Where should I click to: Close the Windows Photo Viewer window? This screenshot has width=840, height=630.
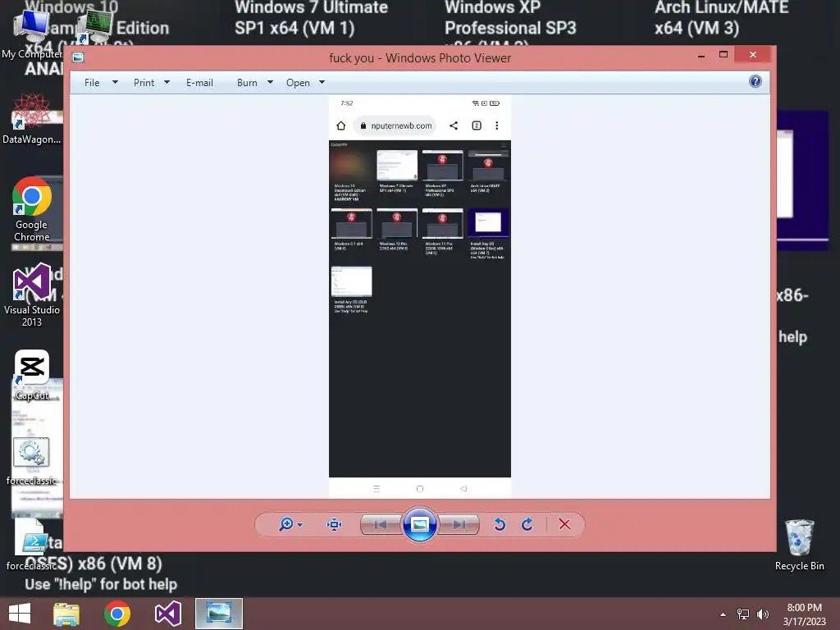(x=753, y=55)
